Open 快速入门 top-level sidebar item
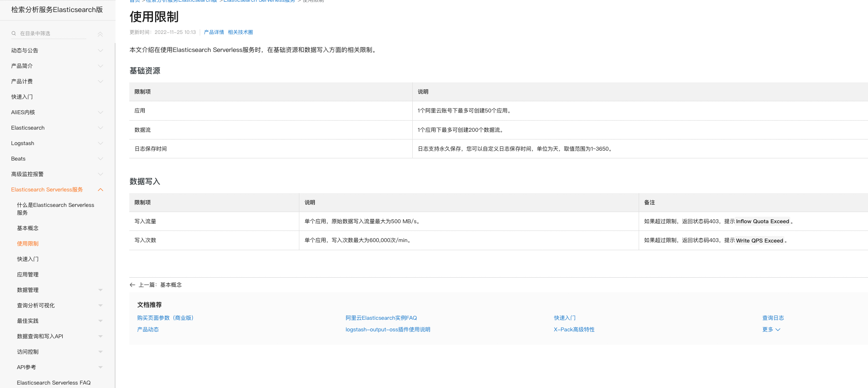 click(22, 97)
